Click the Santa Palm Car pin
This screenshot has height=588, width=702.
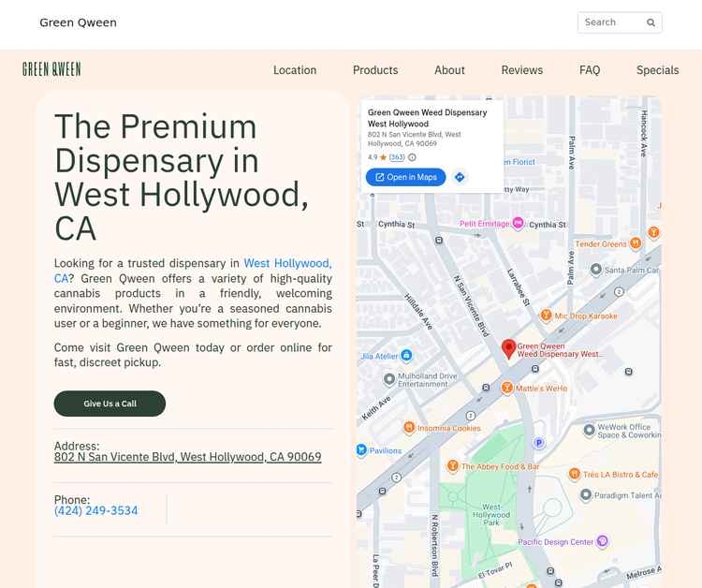[596, 269]
